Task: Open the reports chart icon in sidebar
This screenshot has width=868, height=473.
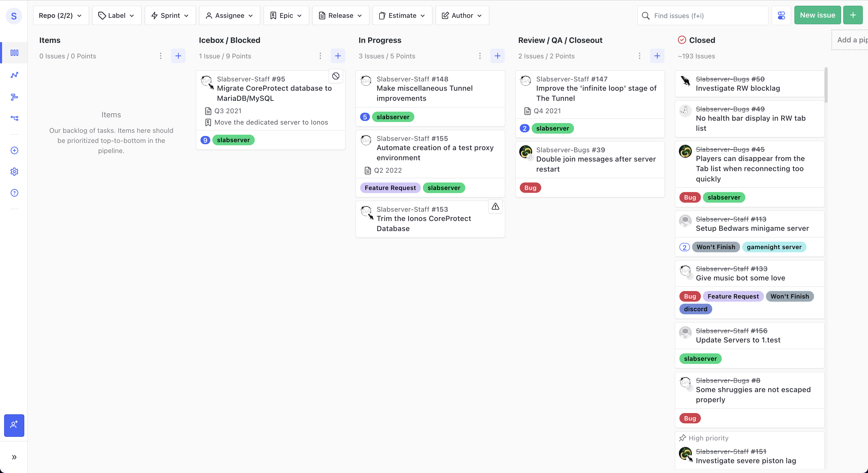Action: 14,75
